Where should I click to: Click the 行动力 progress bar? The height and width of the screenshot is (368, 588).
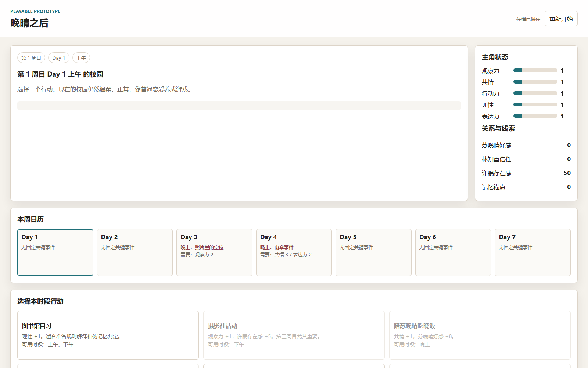point(535,93)
